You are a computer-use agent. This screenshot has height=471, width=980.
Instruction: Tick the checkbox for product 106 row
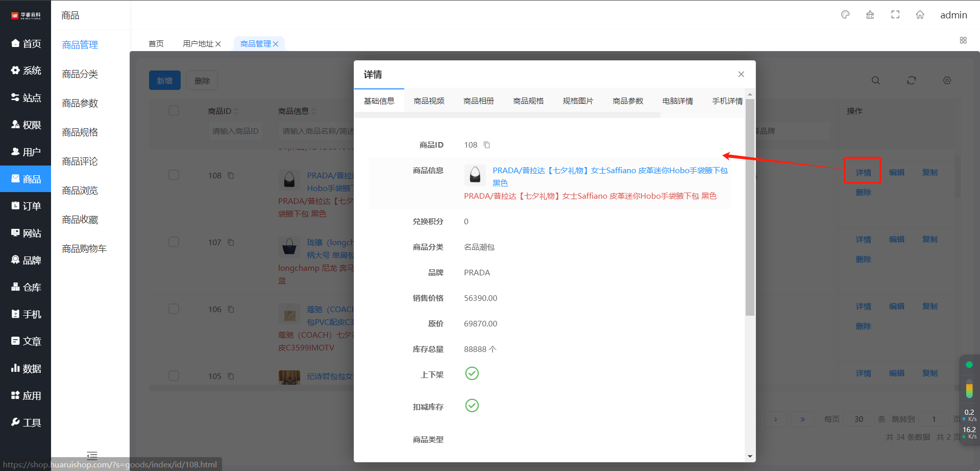pos(174,309)
